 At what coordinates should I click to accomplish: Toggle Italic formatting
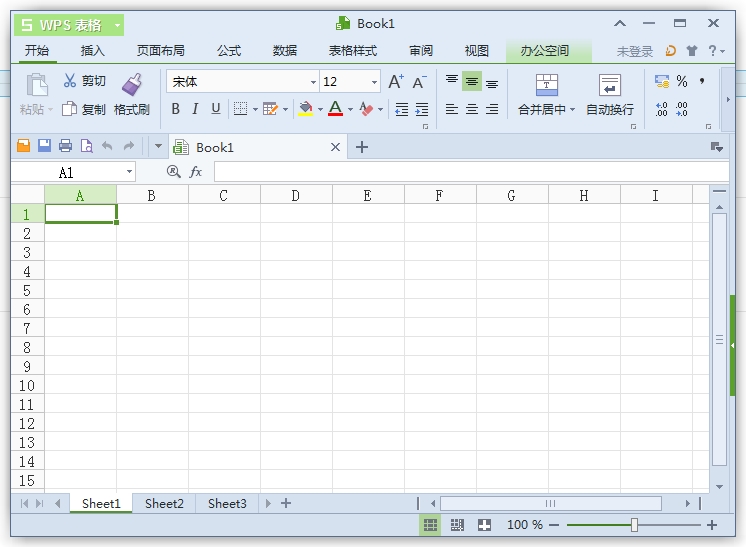(x=195, y=109)
